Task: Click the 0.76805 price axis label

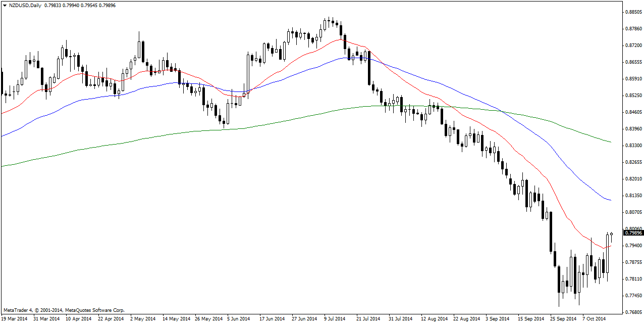Action: point(633,312)
